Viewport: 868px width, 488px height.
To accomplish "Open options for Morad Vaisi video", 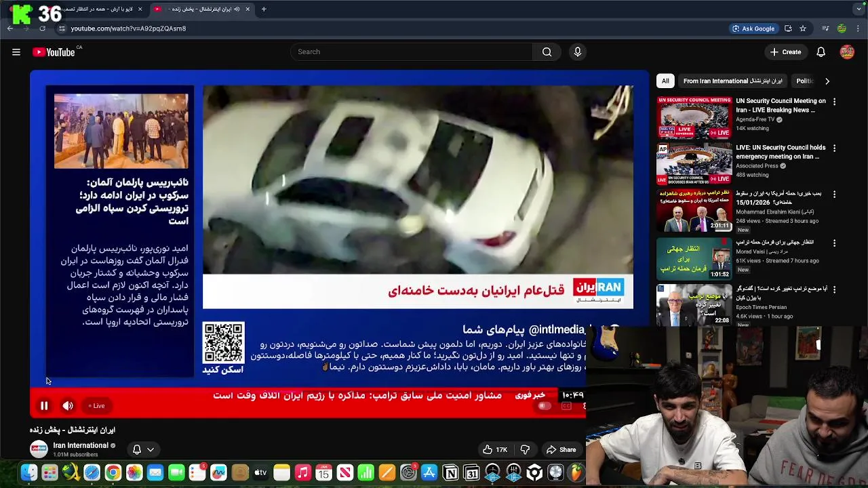I will pyautogui.click(x=834, y=243).
